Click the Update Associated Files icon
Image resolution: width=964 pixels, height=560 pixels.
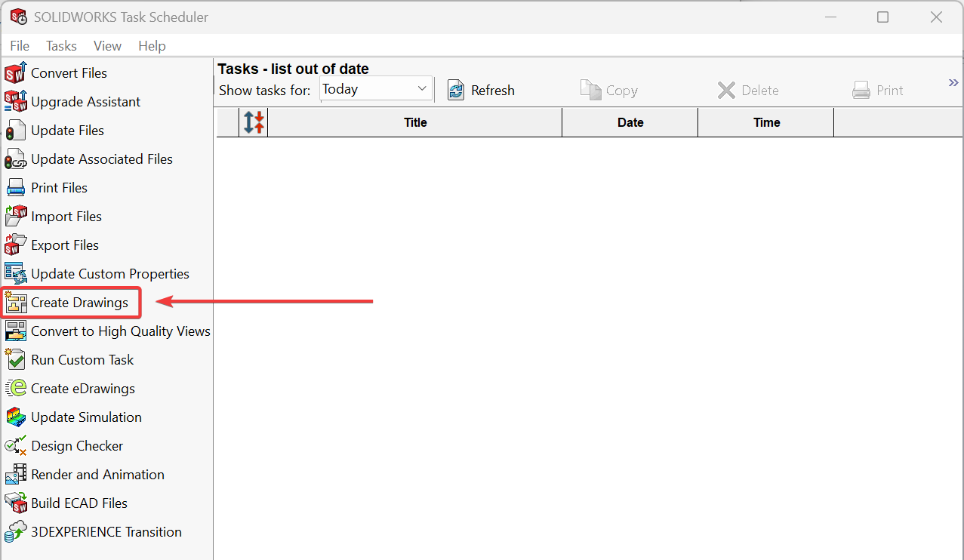(x=15, y=159)
